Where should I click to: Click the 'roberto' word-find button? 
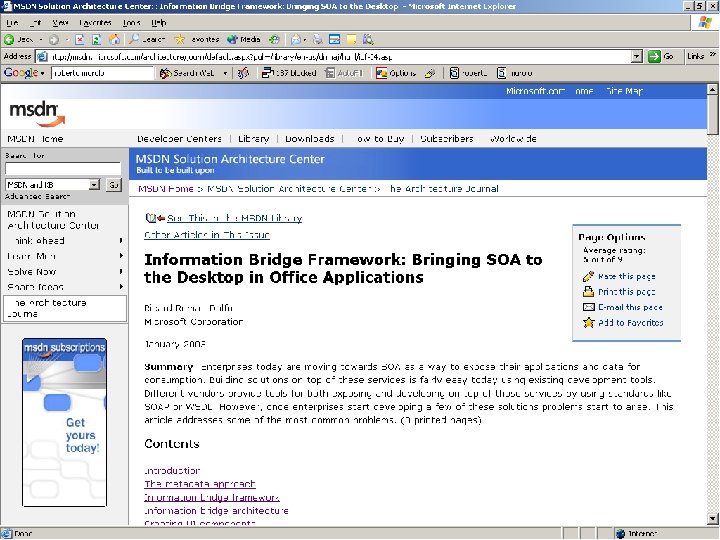point(468,73)
